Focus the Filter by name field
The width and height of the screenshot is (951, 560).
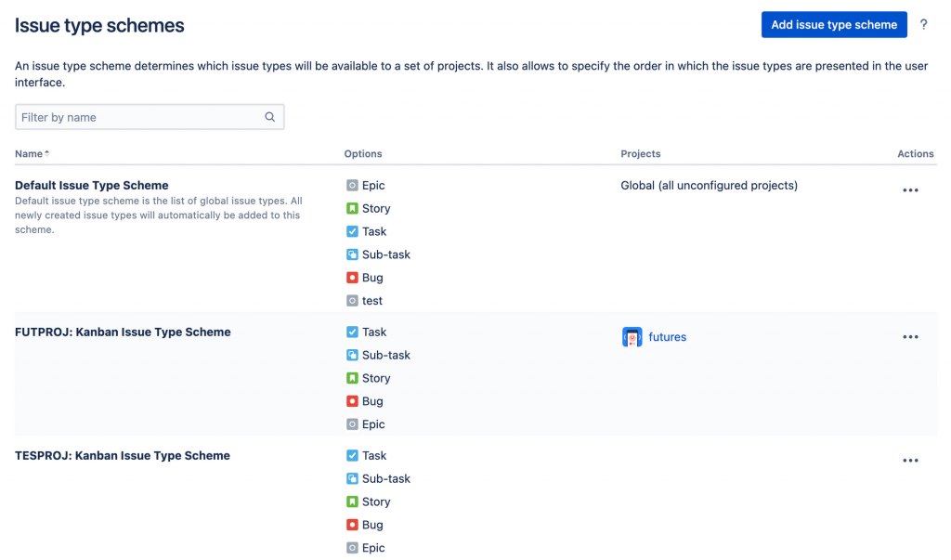point(139,117)
